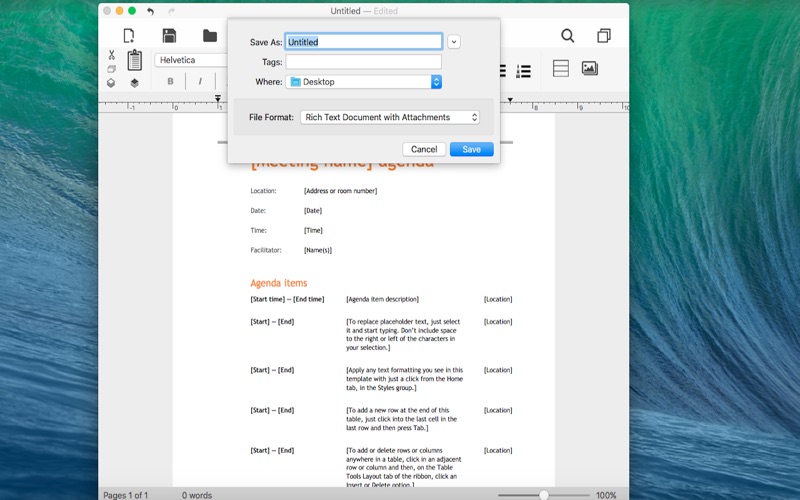Click the [Time] placeholder
This screenshot has height=500, width=800.
pyautogui.click(x=313, y=231)
